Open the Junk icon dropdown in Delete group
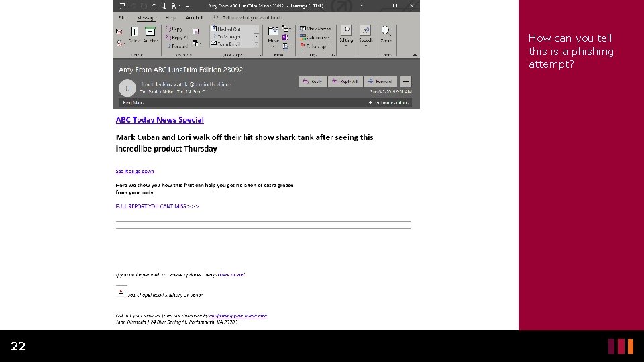 pyautogui.click(x=119, y=42)
